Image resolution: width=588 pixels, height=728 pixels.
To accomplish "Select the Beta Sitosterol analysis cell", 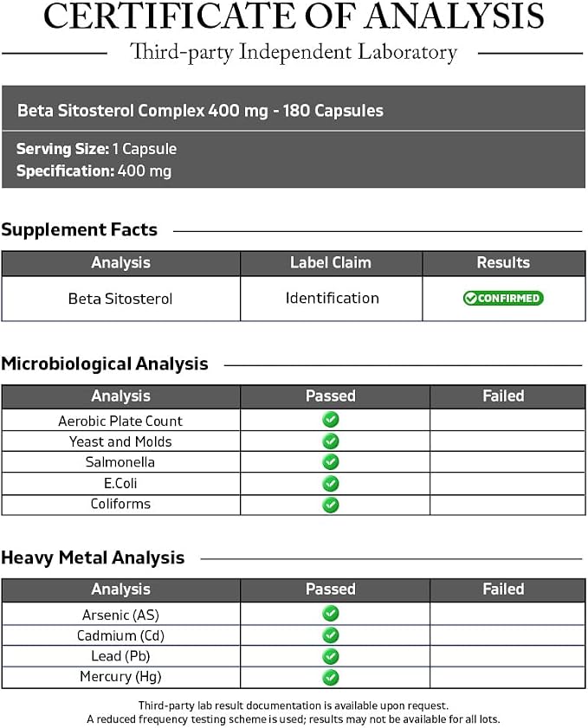I will click(x=120, y=299).
